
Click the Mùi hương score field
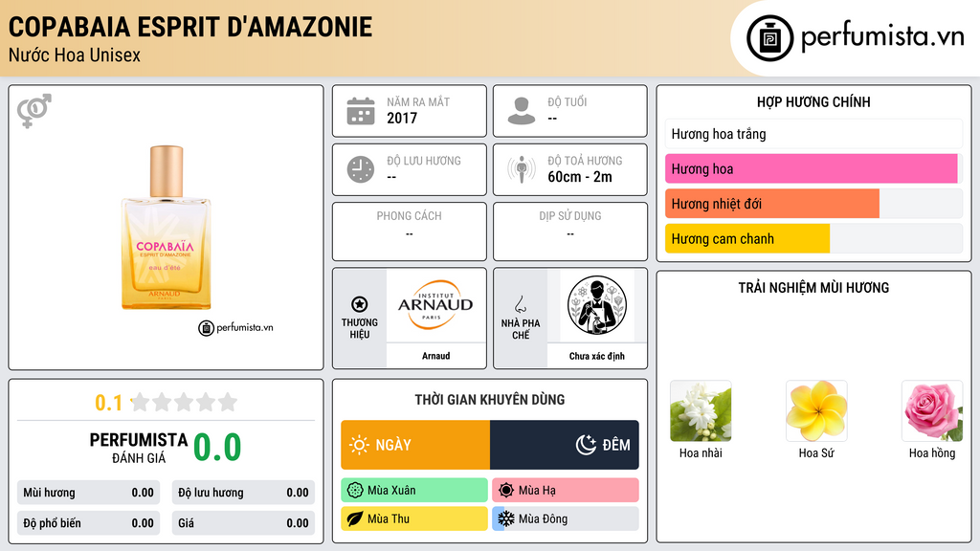pyautogui.click(x=88, y=493)
